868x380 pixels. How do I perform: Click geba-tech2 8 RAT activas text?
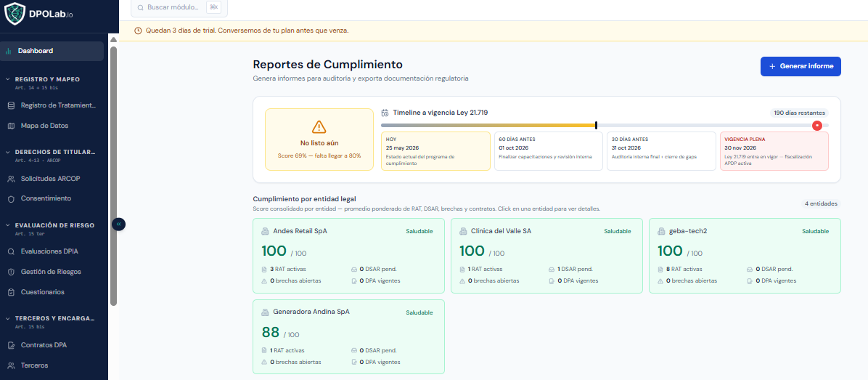[x=683, y=270]
